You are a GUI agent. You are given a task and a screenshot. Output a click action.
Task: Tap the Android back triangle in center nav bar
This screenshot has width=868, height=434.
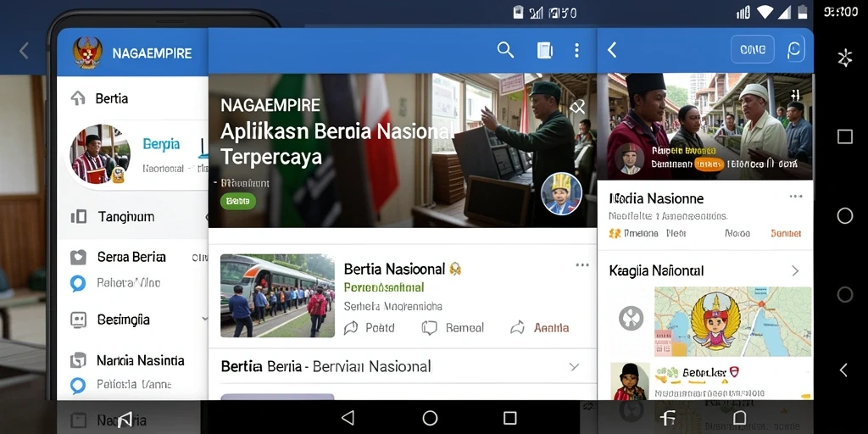(348, 417)
